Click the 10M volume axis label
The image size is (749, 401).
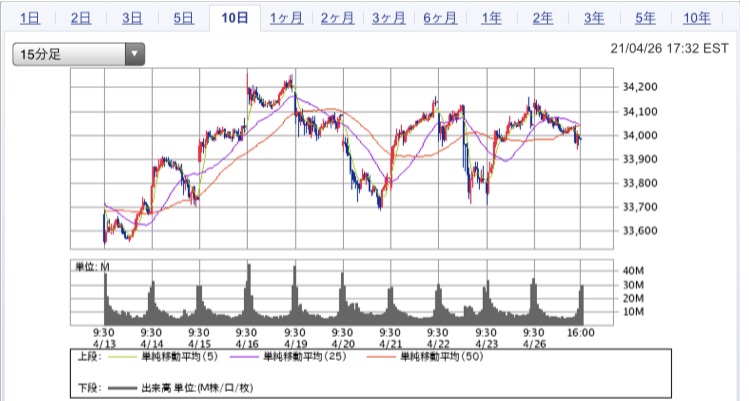633,312
